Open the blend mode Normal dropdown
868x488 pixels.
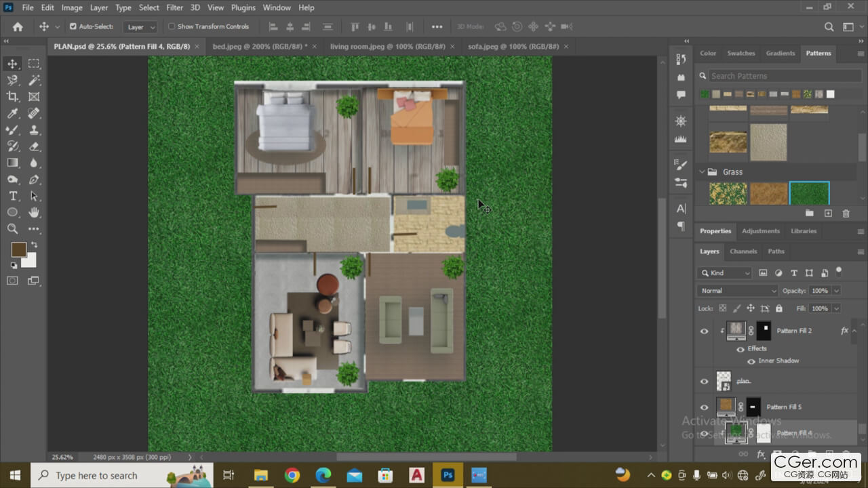736,291
